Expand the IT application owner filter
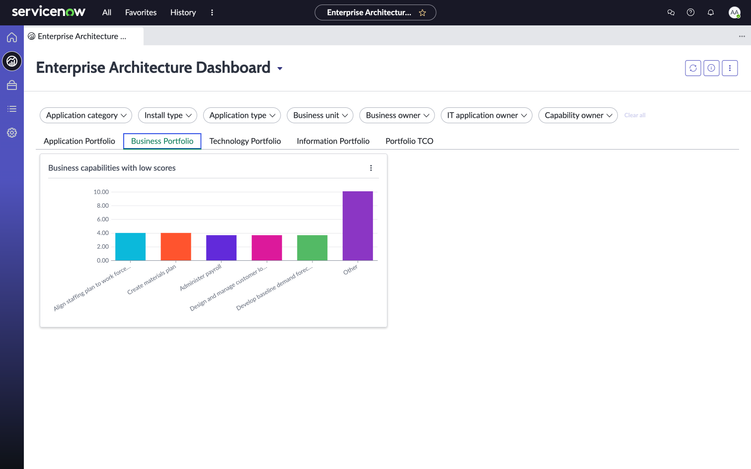 click(486, 115)
